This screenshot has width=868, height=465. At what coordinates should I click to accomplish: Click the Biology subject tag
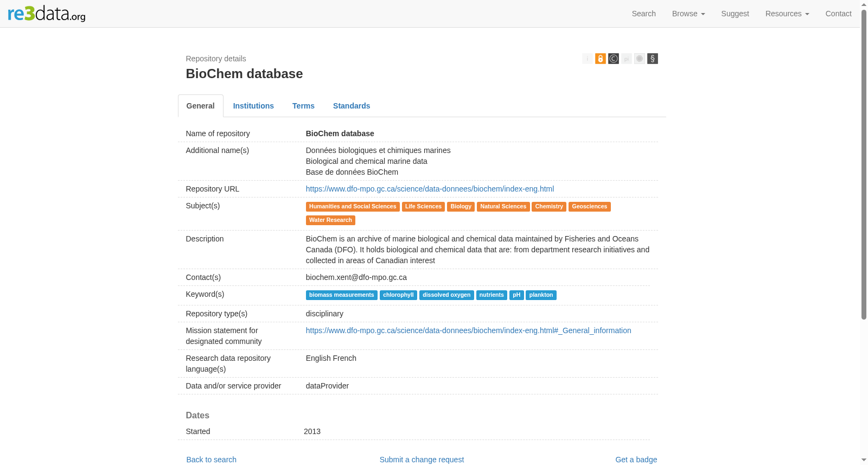pos(461,207)
